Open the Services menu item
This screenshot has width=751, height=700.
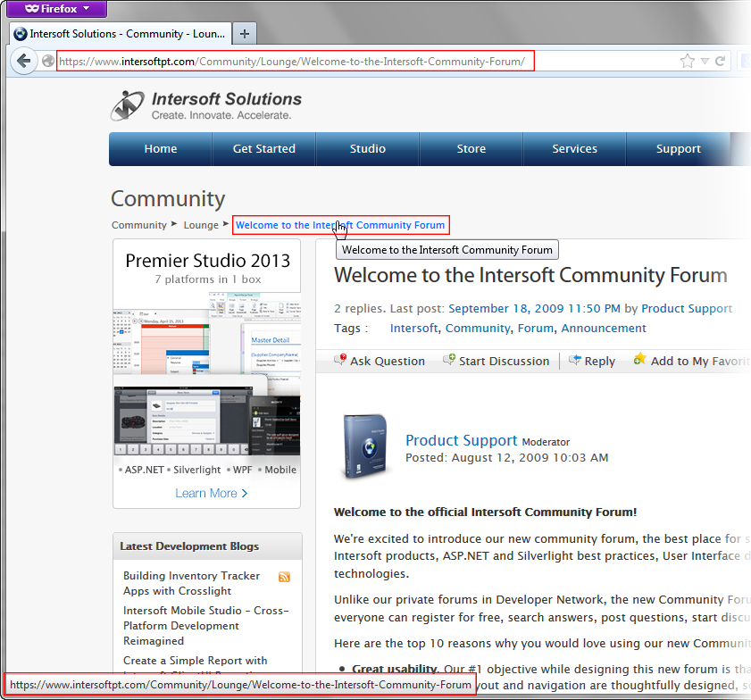click(x=575, y=149)
